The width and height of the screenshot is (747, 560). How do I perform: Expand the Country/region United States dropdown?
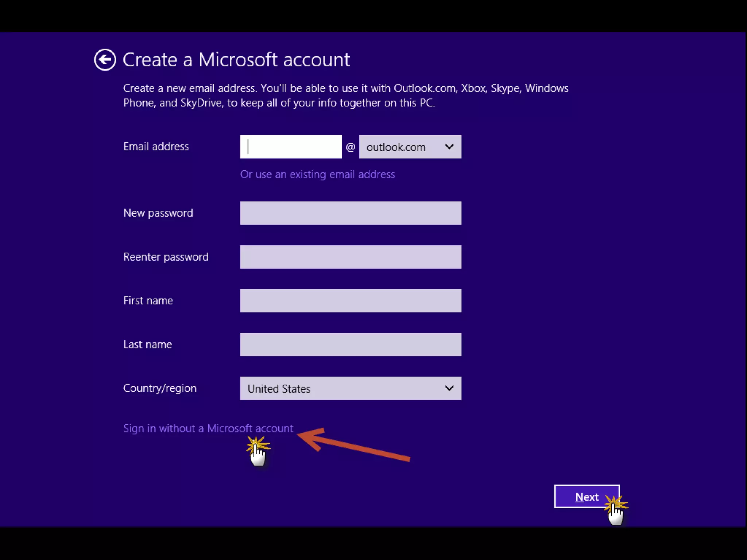tap(351, 388)
